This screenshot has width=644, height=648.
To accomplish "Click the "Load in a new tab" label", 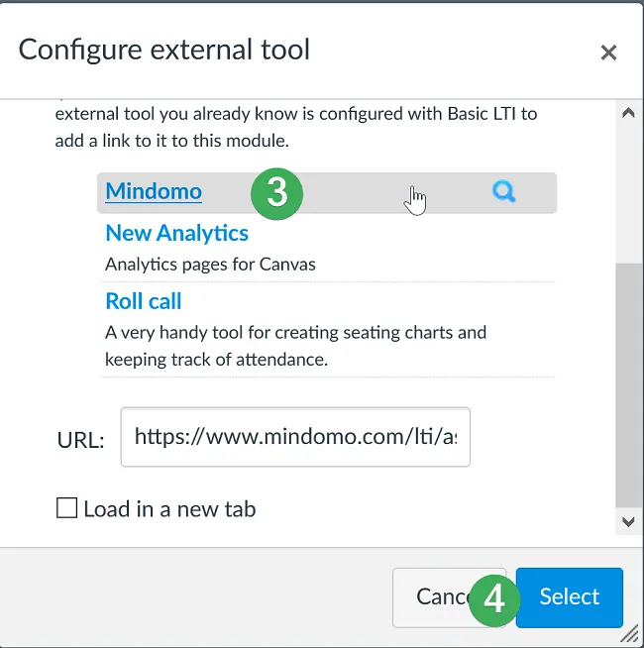I will click(169, 509).
